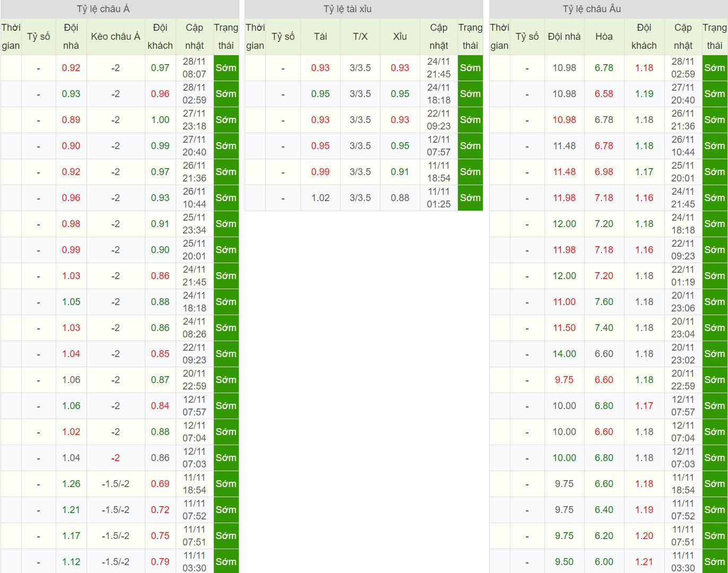Image resolution: width=728 pixels, height=573 pixels.
Task: Select home odds 12.00 in the 24/11 18:18 European row
Action: (x=564, y=224)
